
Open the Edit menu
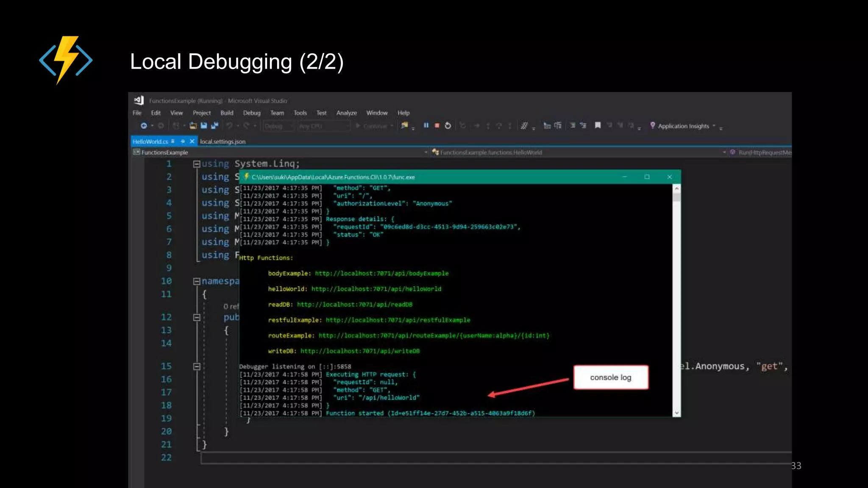click(x=156, y=113)
